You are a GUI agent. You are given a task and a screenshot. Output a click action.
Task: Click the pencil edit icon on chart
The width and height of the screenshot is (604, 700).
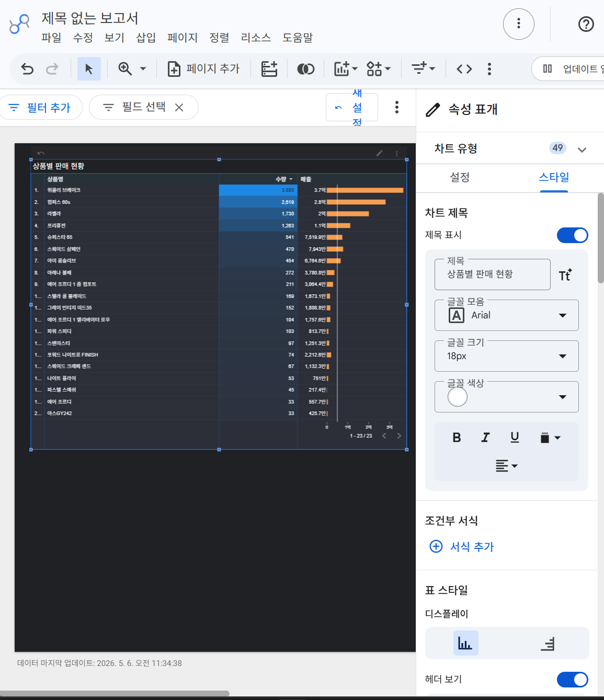pyautogui.click(x=380, y=153)
